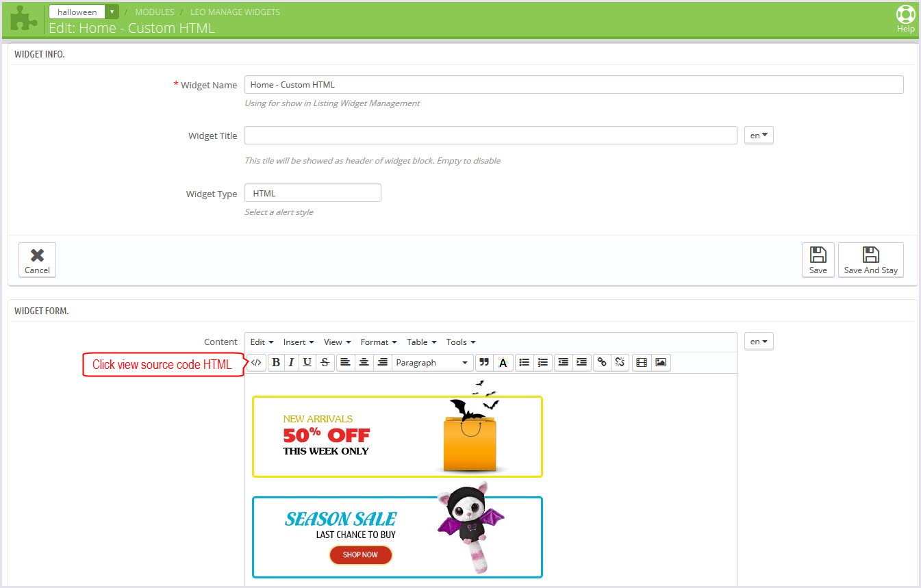This screenshot has height=588, width=921.
Task: Decrease indent of the text
Action: point(564,363)
